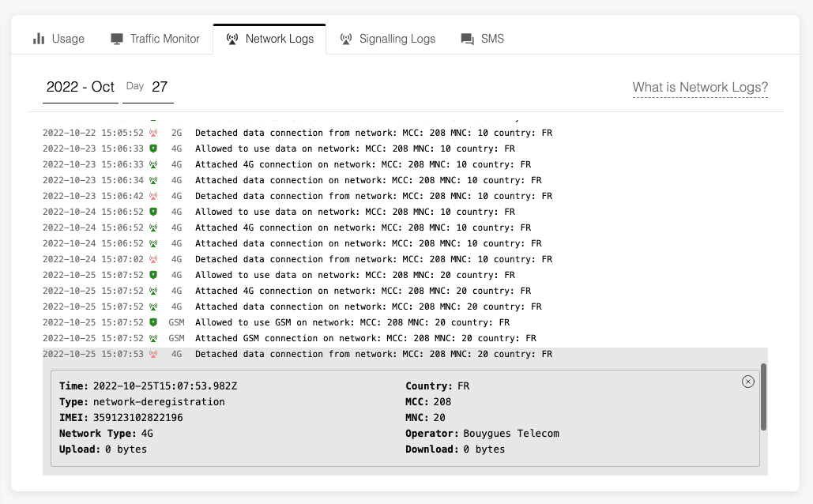
Task: Click the monitor icon on Traffic Monitor tab
Action: pos(119,38)
